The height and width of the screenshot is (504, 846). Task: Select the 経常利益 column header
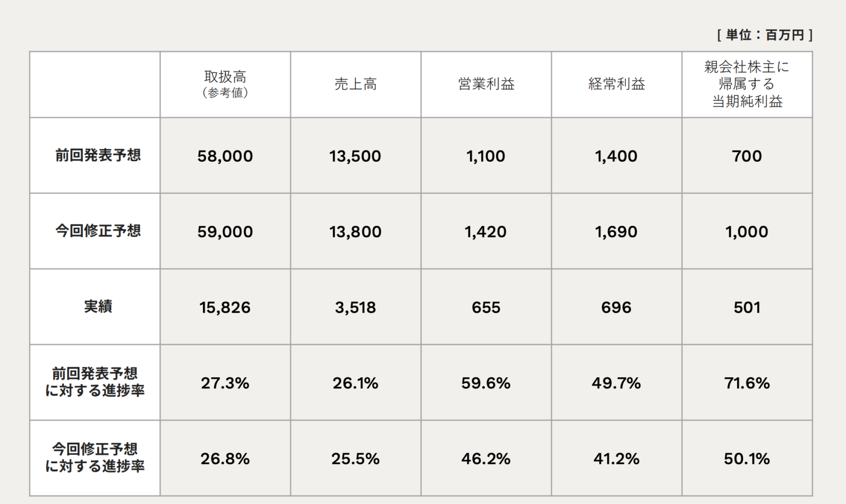click(x=617, y=85)
